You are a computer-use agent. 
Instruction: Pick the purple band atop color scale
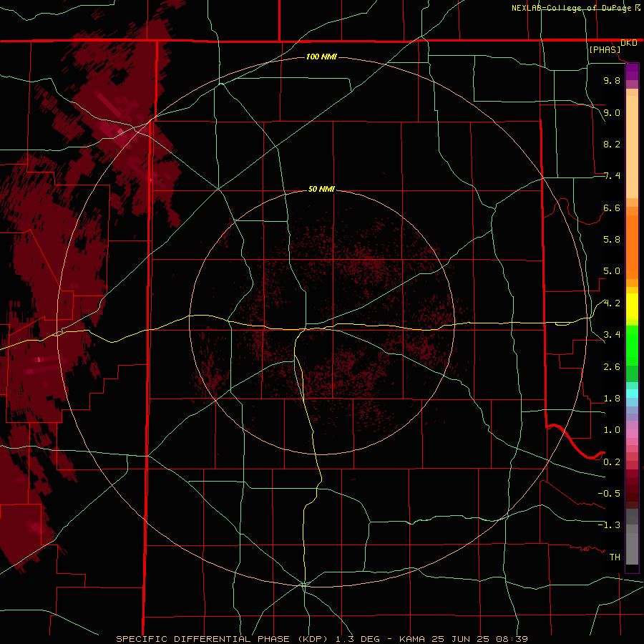[x=632, y=72]
